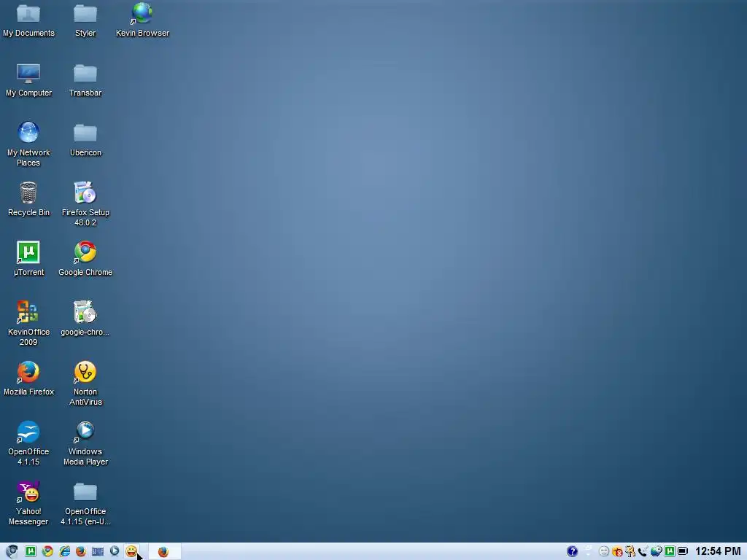Launch µTorrent from the quick launch bar
Image resolution: width=747 pixels, height=560 pixels.
point(31,551)
